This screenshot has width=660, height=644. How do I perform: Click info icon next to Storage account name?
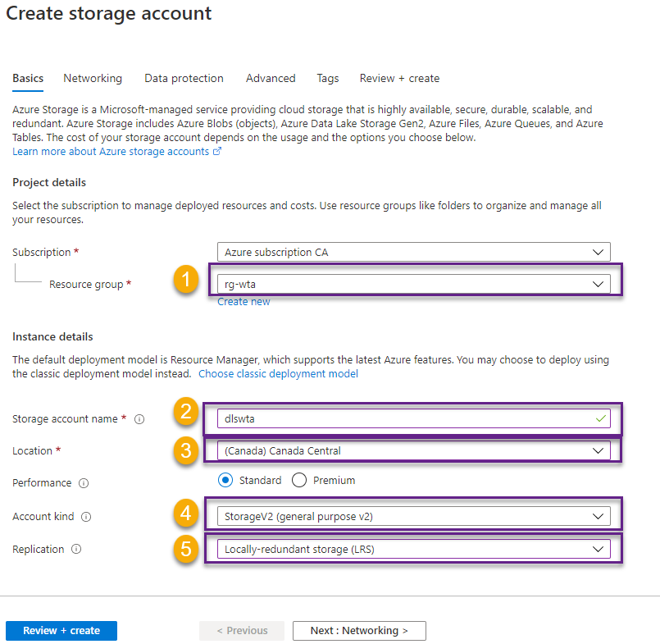tap(139, 419)
